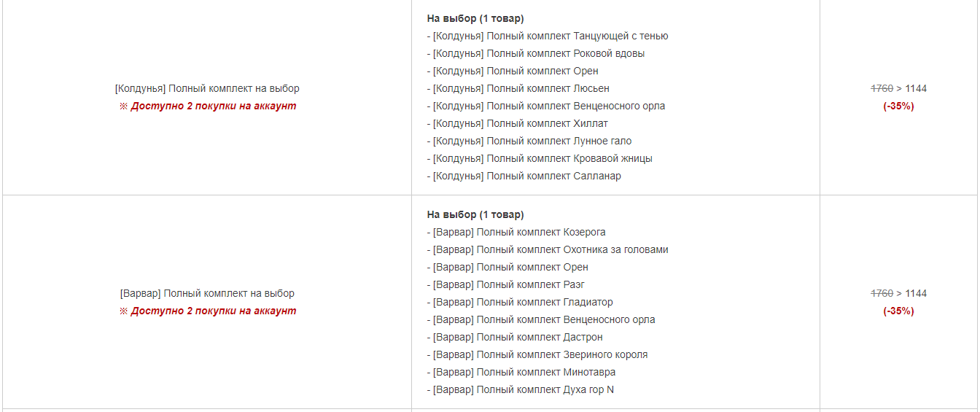Click 'Полный комплект Хиллат' line
The height and width of the screenshot is (412, 980).
[x=518, y=123]
